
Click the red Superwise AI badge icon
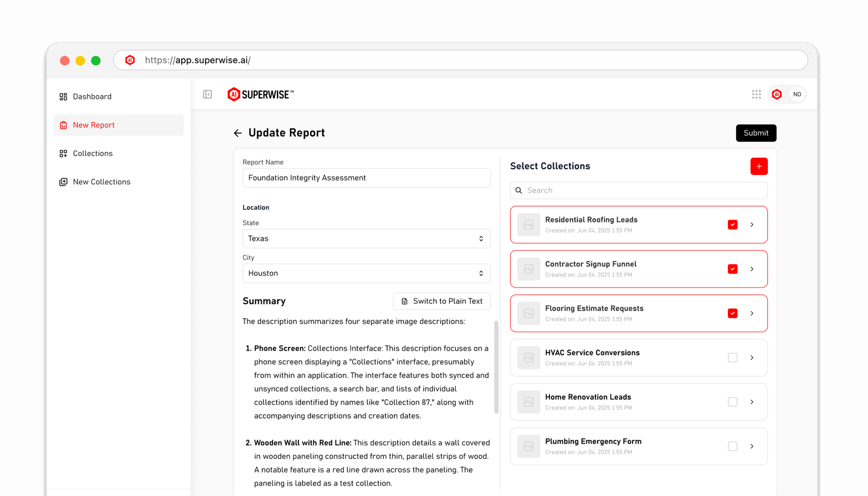click(x=776, y=94)
